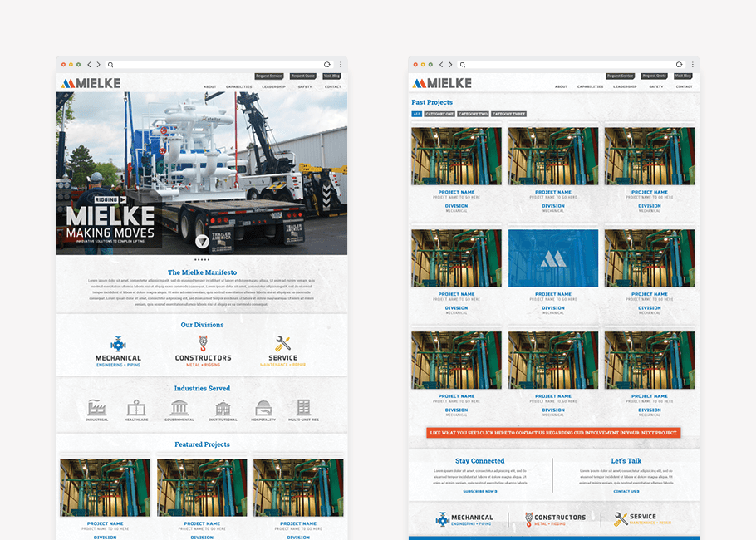The height and width of the screenshot is (540, 756).
Task: Click reload icon in left browser window
Action: (326, 64)
